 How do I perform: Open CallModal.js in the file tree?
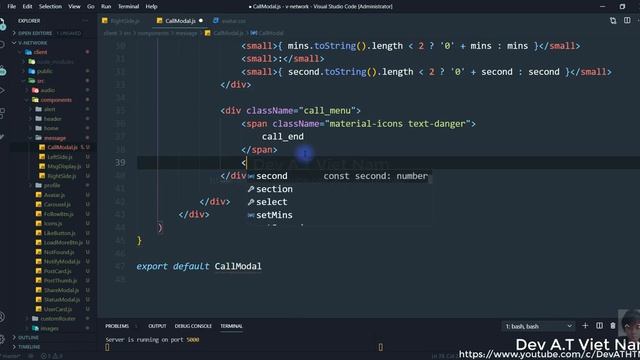62,147
